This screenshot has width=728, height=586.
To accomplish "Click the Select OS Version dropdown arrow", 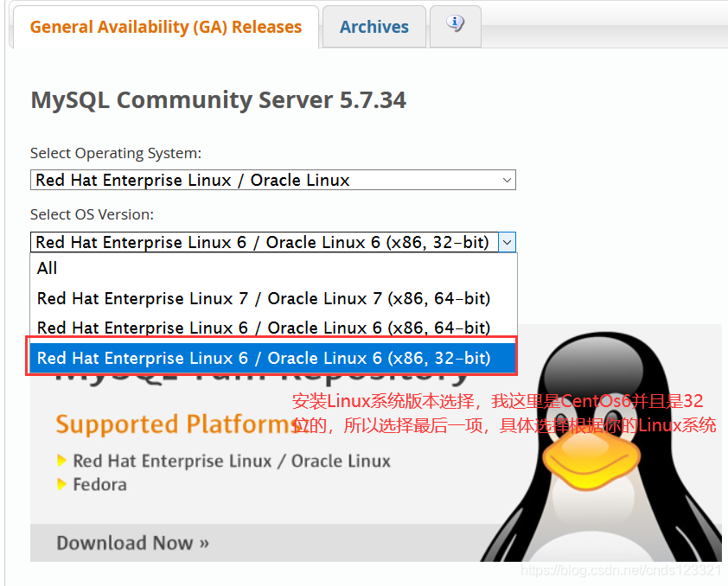I will coord(507,242).
